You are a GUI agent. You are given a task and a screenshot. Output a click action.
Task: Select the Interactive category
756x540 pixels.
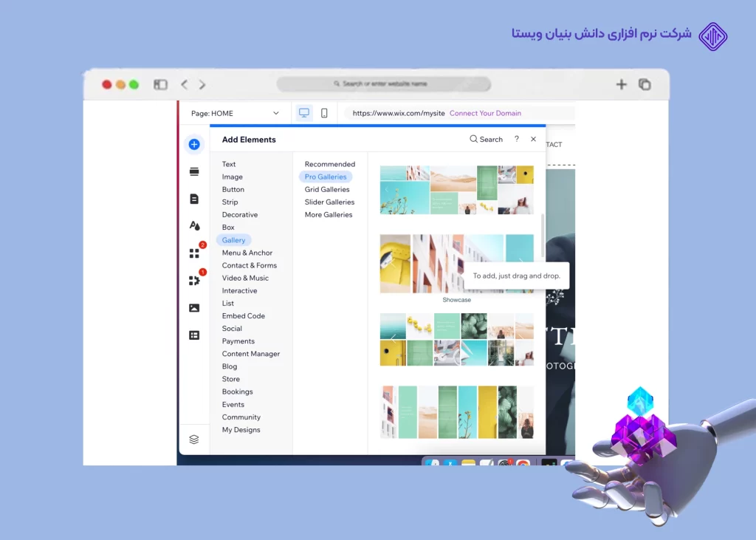point(239,290)
